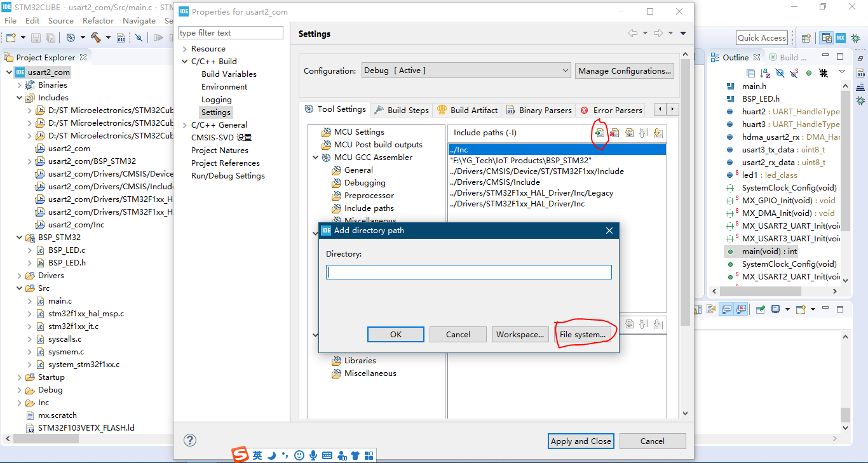
Task: Switch to the Error Parsers tab
Action: [x=611, y=110]
